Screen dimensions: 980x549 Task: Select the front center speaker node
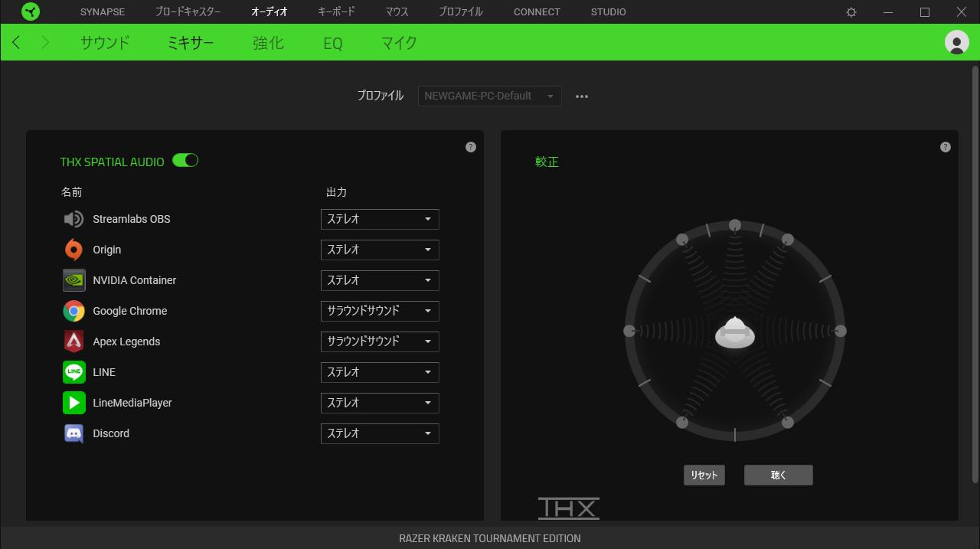tap(735, 225)
